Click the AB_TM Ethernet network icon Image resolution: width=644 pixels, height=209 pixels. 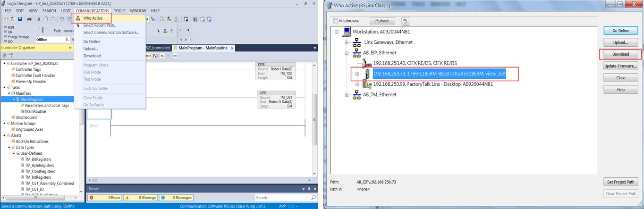(357, 95)
